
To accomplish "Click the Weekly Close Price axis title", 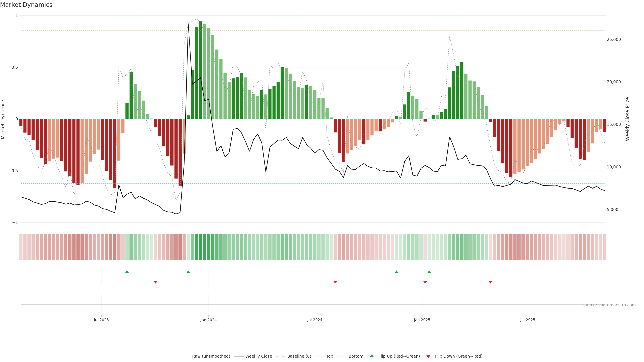I will click(x=627, y=119).
